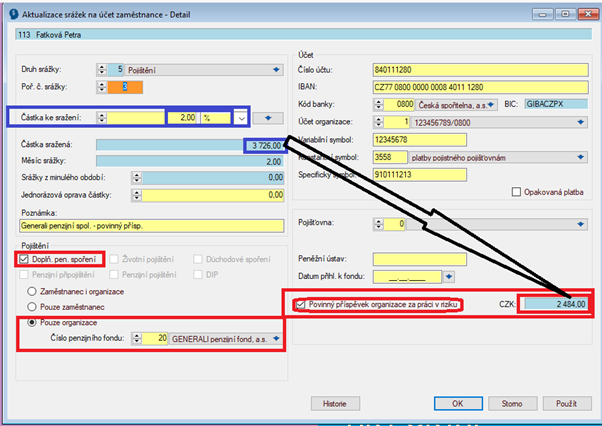Toggle Povinný příspěvek organizace za práci v riziku
This screenshot has height=426, width=602.
(300, 304)
